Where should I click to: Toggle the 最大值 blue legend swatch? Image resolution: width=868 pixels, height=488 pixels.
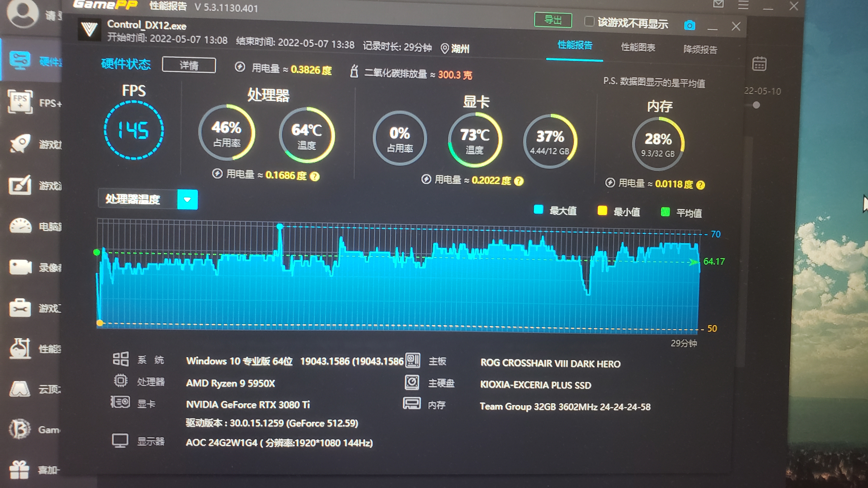click(538, 210)
